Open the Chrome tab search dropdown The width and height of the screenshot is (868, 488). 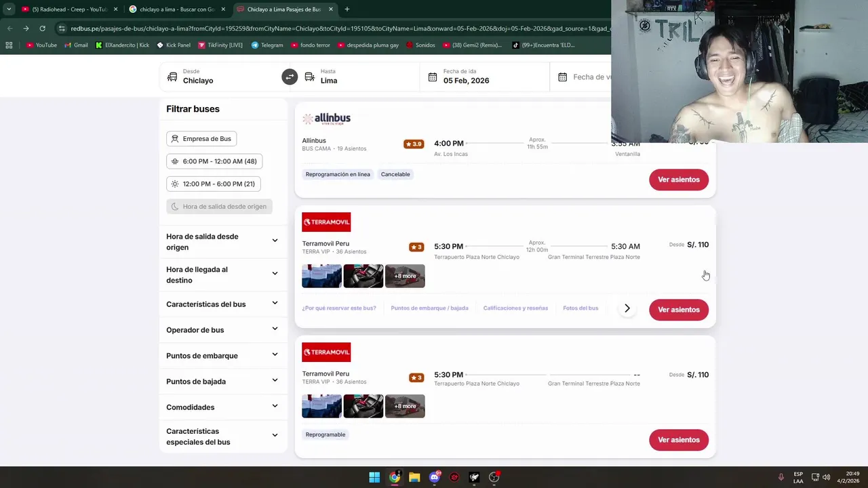pos(9,9)
